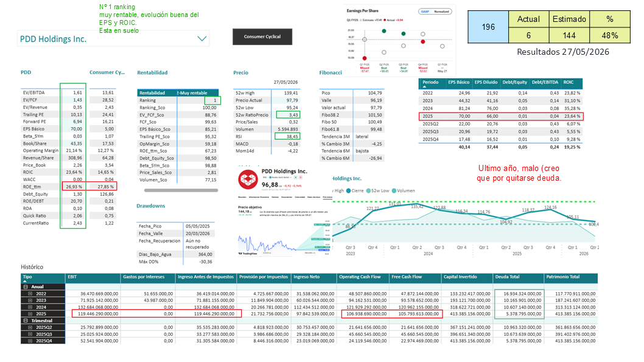
Task: Click the Dias_Bajo_Agua value 364,00
Action: 205,254
